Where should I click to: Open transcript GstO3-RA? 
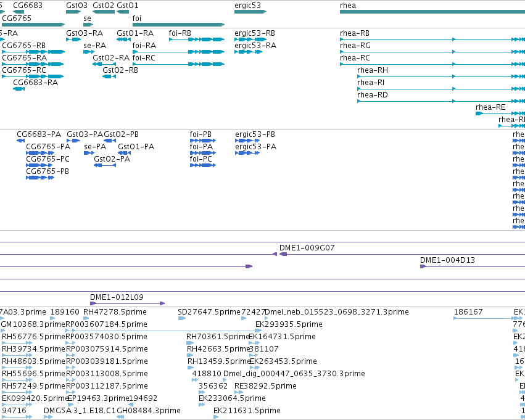85,33
